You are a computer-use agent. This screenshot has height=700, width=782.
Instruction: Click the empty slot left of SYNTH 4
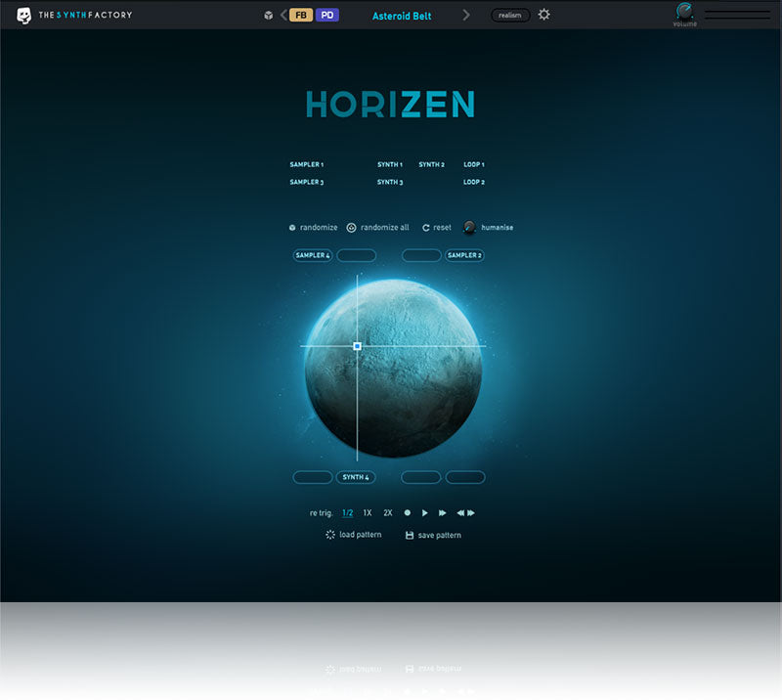click(313, 477)
